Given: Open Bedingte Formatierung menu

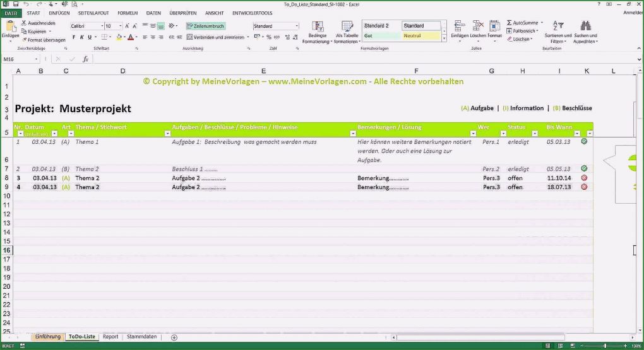Looking at the screenshot, I should coord(318,27).
